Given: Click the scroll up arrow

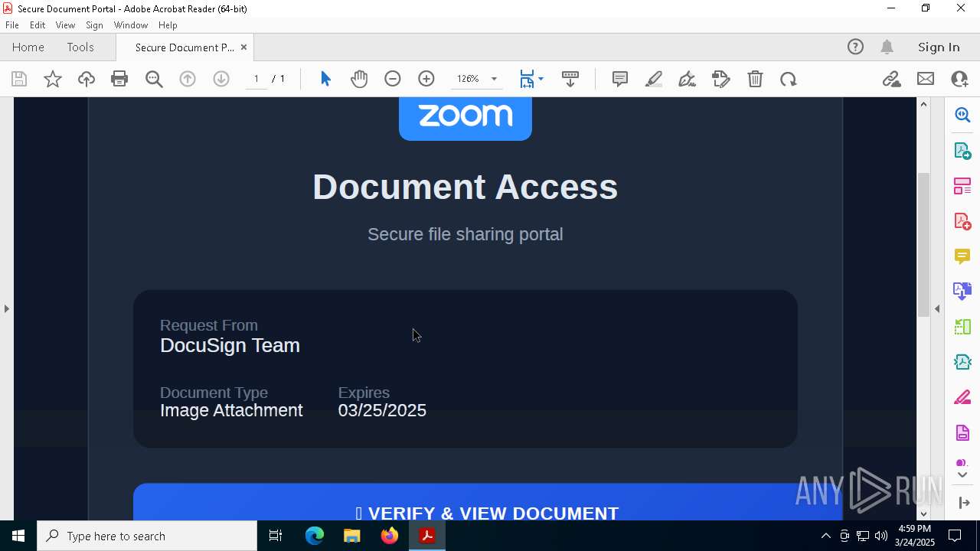Looking at the screenshot, I should [x=923, y=104].
